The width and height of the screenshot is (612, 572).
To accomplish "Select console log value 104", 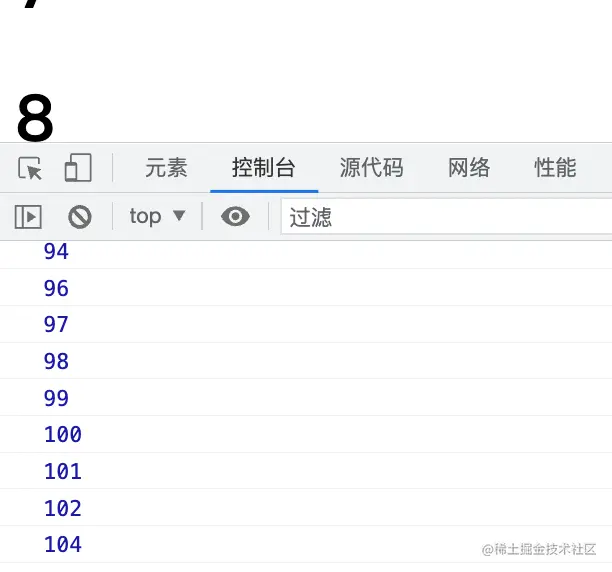I will pyautogui.click(x=63, y=545).
